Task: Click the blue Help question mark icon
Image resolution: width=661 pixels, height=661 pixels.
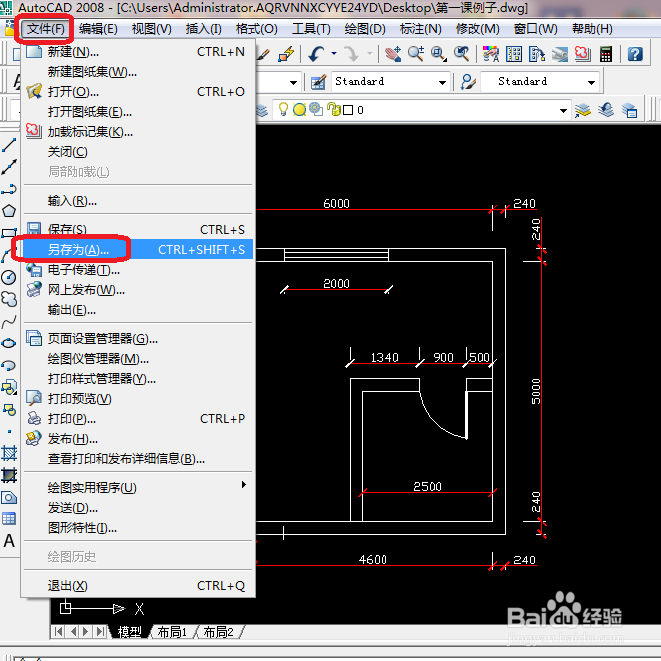Action: pyautogui.click(x=635, y=54)
